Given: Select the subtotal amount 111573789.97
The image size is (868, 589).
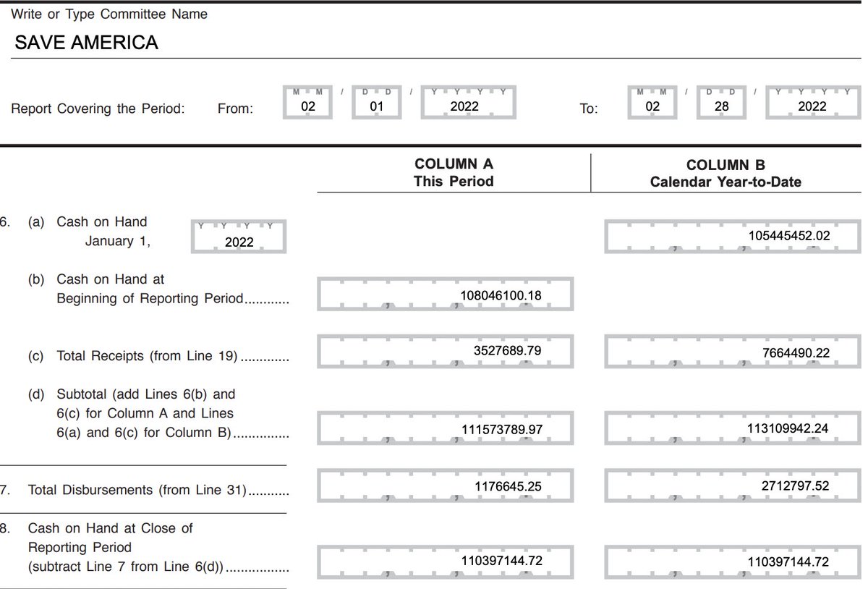Looking at the screenshot, I should [x=444, y=428].
